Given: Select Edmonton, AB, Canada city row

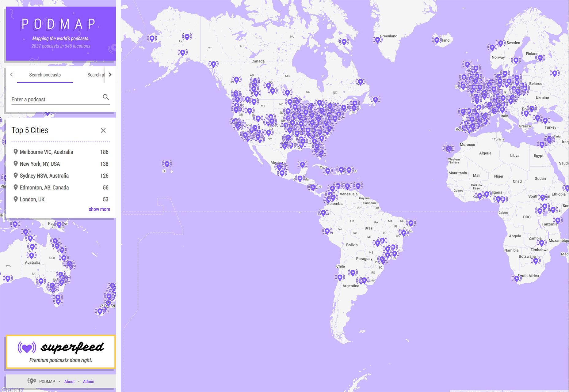Looking at the screenshot, I should [61, 187].
